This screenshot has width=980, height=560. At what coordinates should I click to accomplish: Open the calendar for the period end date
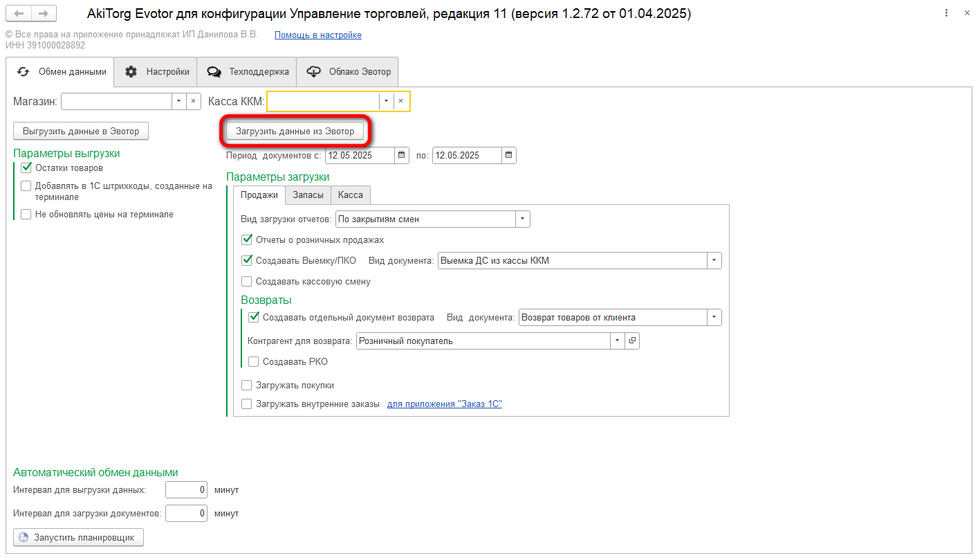[509, 155]
